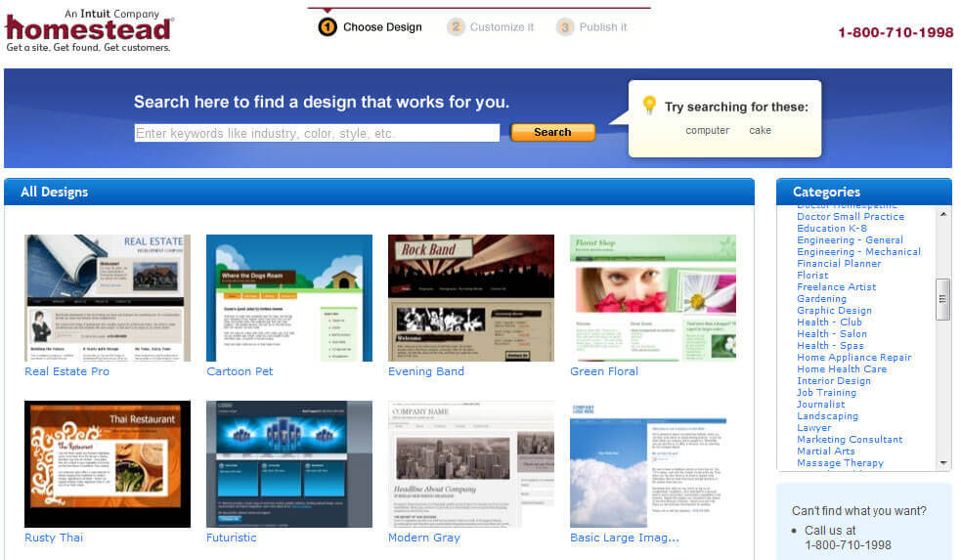
Task: Try the suggested search 'computer'
Action: click(707, 130)
